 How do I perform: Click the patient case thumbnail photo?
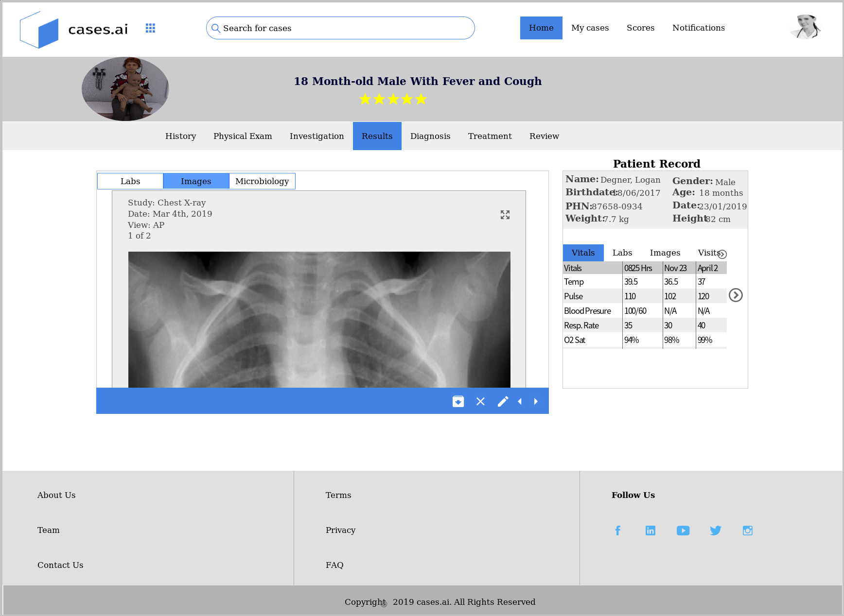pyautogui.click(x=125, y=89)
